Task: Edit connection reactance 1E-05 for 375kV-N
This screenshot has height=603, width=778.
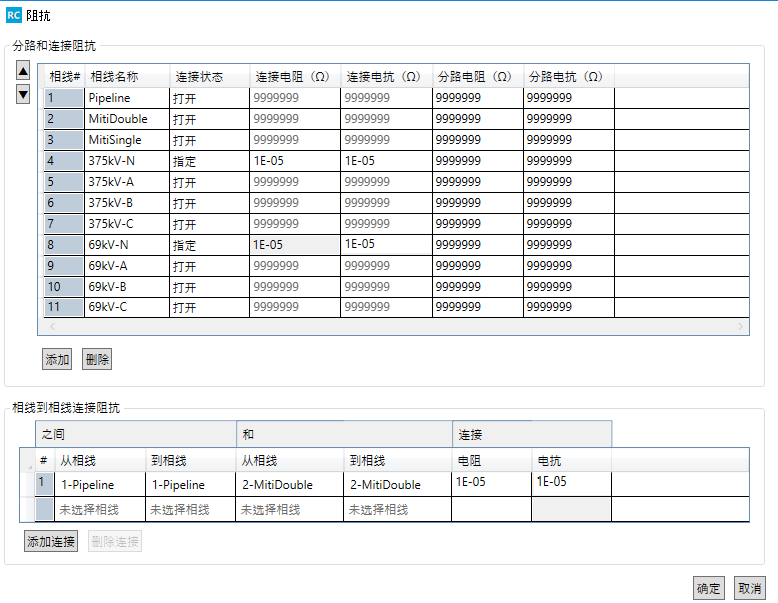Action: (x=387, y=161)
